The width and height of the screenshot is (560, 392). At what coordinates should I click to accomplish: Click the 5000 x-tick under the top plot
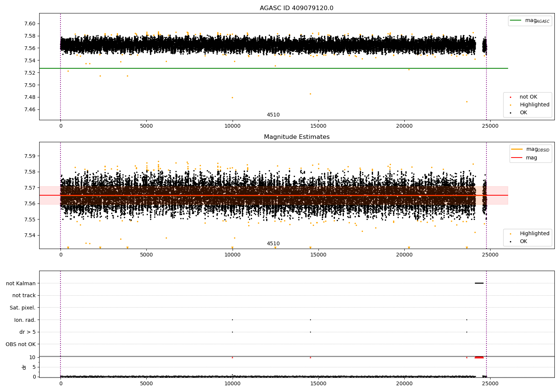(x=146, y=126)
